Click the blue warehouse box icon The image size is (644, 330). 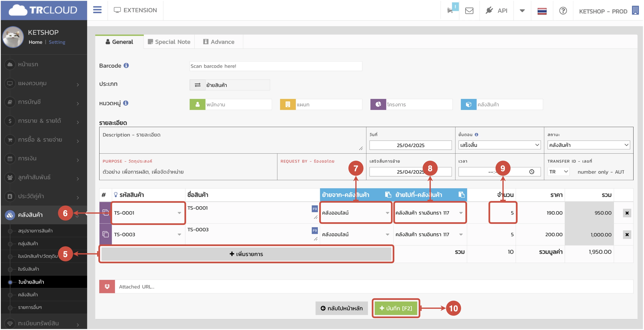[x=469, y=104]
